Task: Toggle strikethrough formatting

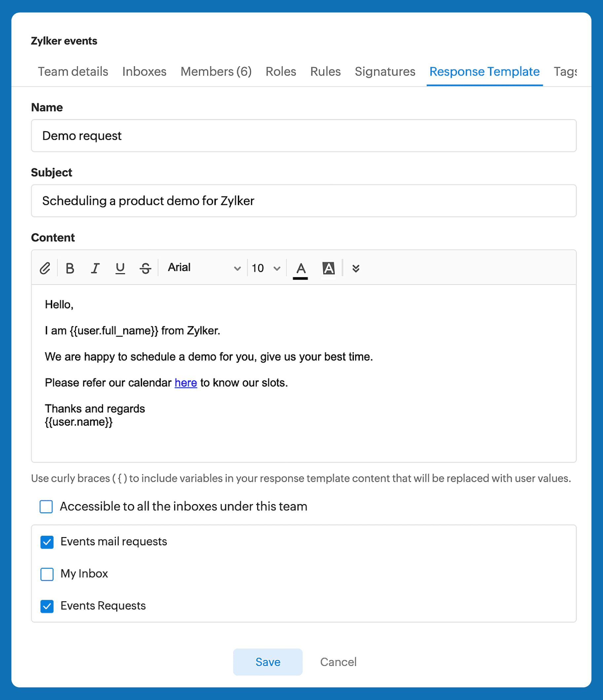Action: point(146,268)
